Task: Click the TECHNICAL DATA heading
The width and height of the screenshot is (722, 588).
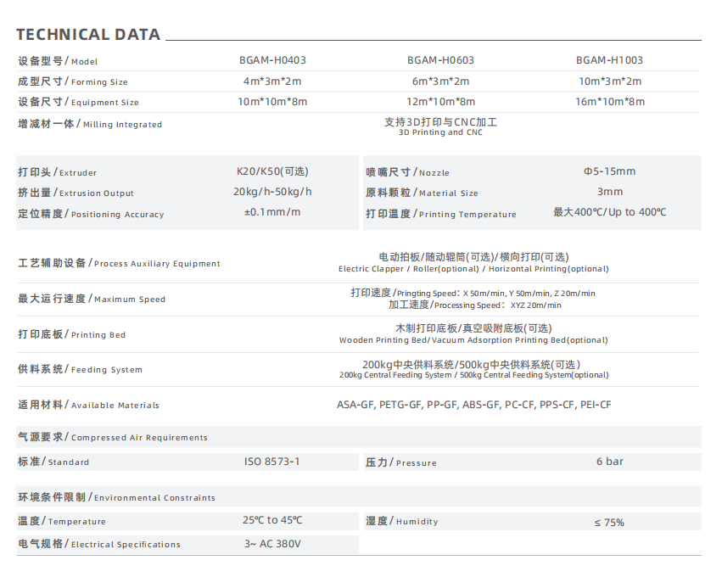Action: coord(88,35)
